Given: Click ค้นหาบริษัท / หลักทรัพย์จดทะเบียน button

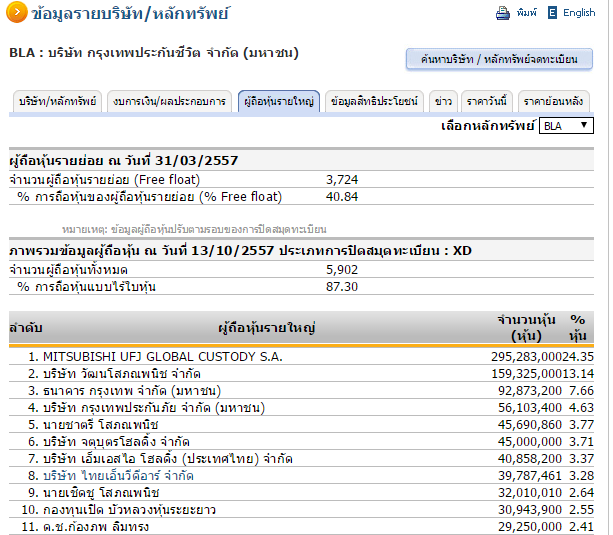Looking at the screenshot, I should [499, 59].
